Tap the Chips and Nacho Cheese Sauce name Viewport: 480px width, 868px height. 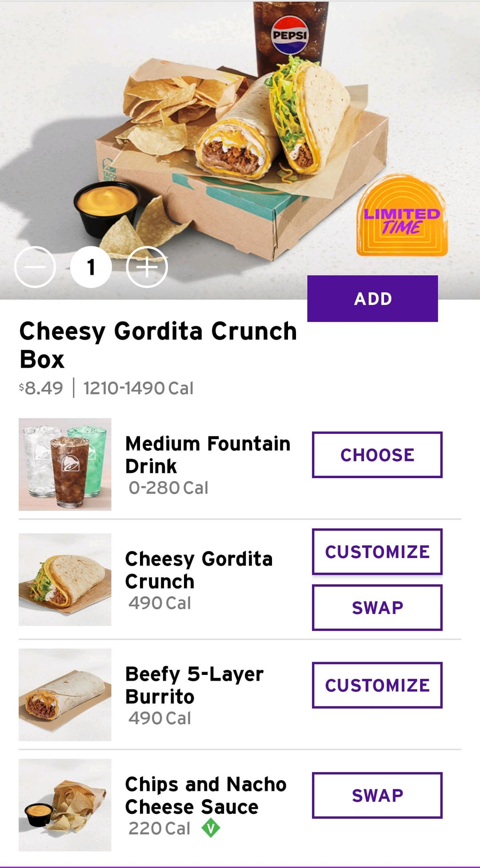(205, 795)
